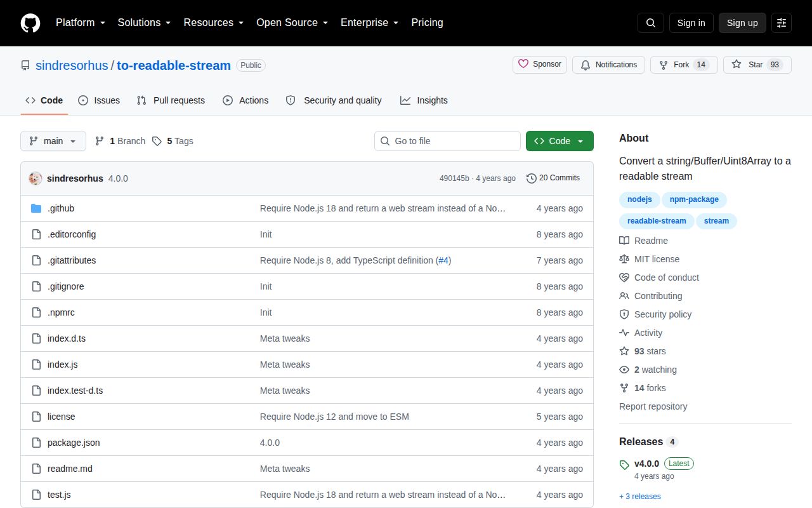Open commit hash 490145b

coord(454,178)
